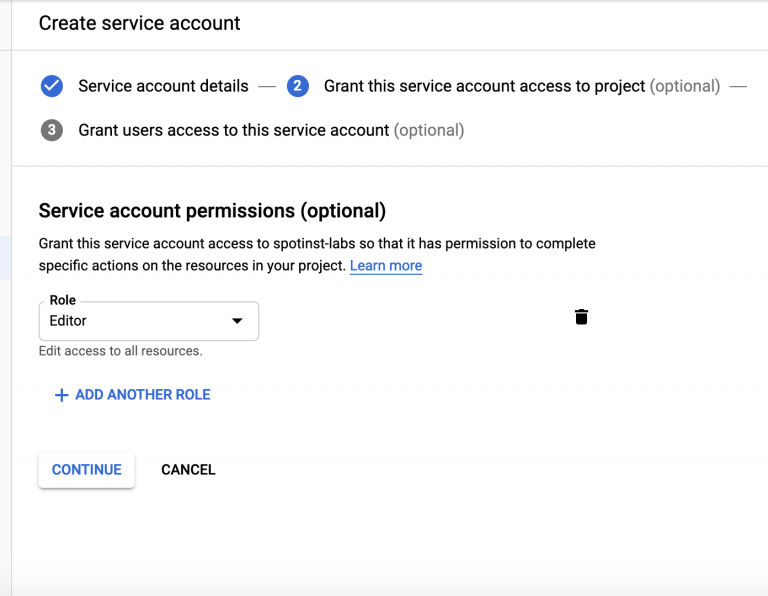This screenshot has width=768, height=596.
Task: Click the small Role field label
Action: click(63, 300)
